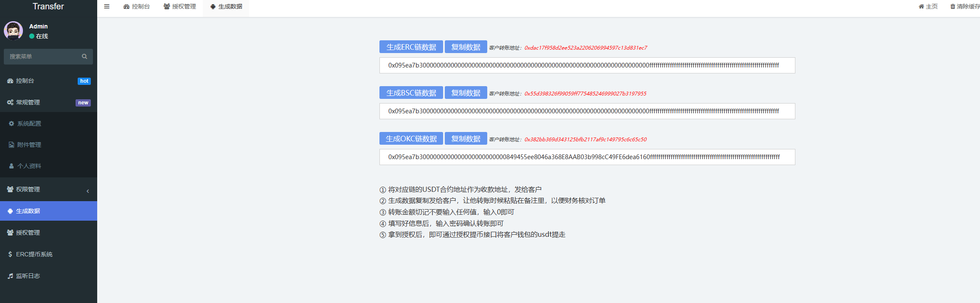
Task: Click the 生成ERC链数据 button
Action: click(411, 47)
